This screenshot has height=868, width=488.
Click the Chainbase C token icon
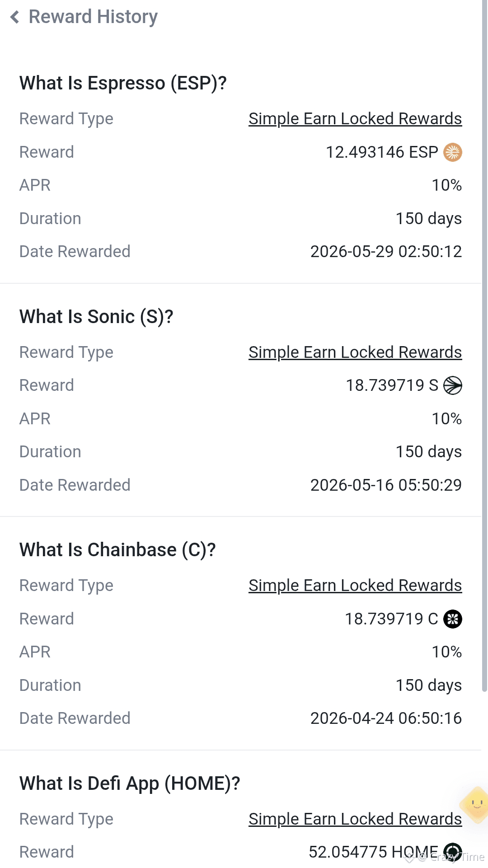point(453,619)
